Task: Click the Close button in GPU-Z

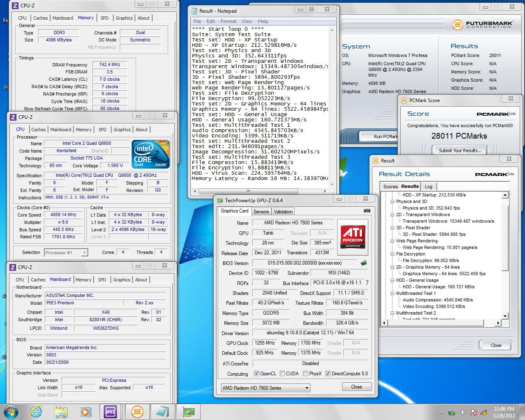Action: [356, 387]
